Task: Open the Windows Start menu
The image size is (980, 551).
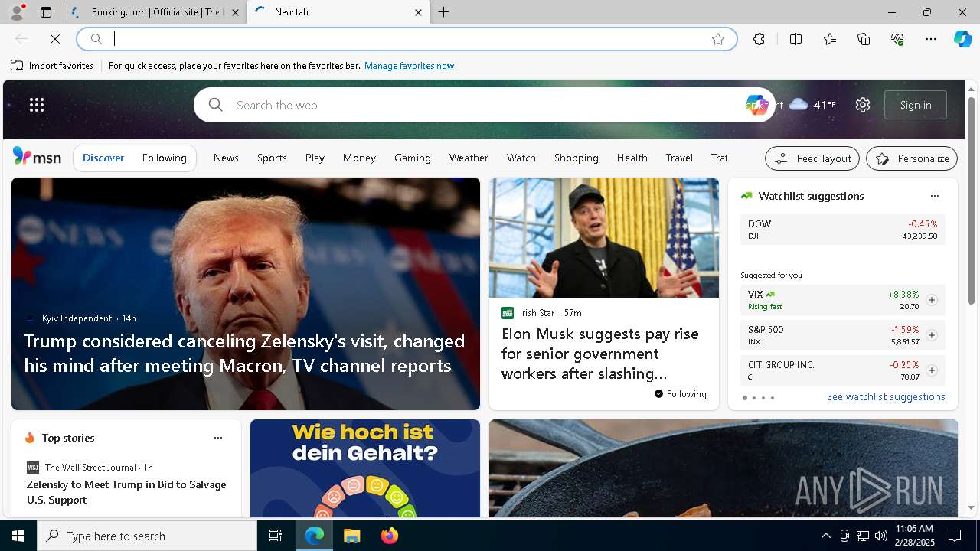Action: [x=18, y=536]
